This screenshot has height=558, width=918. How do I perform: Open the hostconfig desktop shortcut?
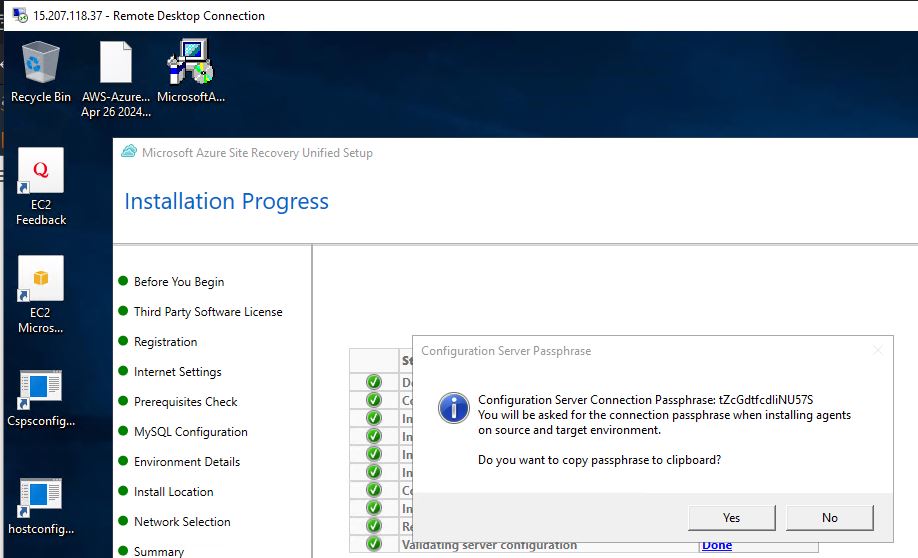[41, 496]
